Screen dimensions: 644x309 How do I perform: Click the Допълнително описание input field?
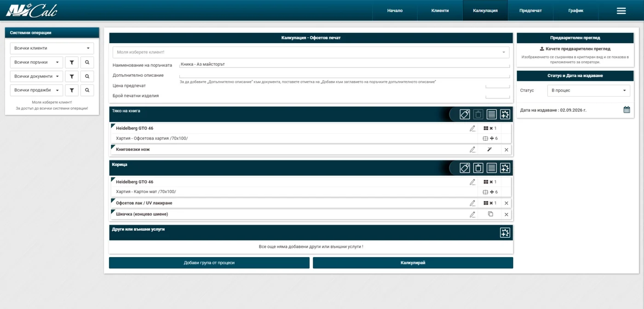pos(345,75)
